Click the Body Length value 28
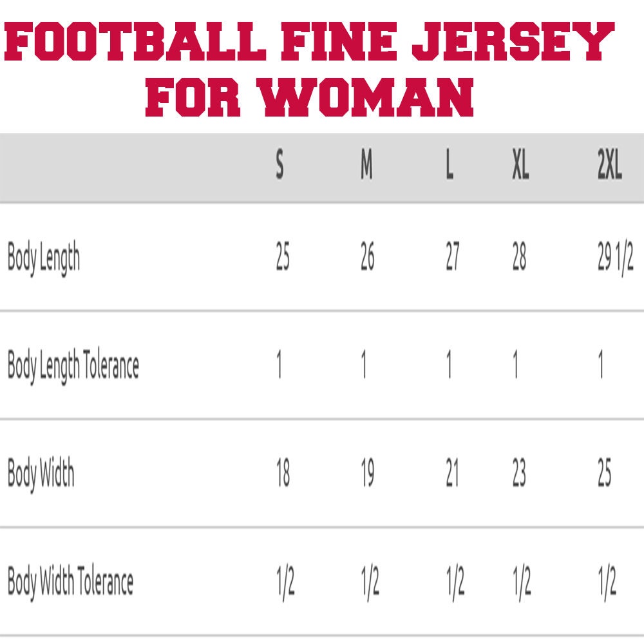This screenshot has height=644, width=644. 519,256
